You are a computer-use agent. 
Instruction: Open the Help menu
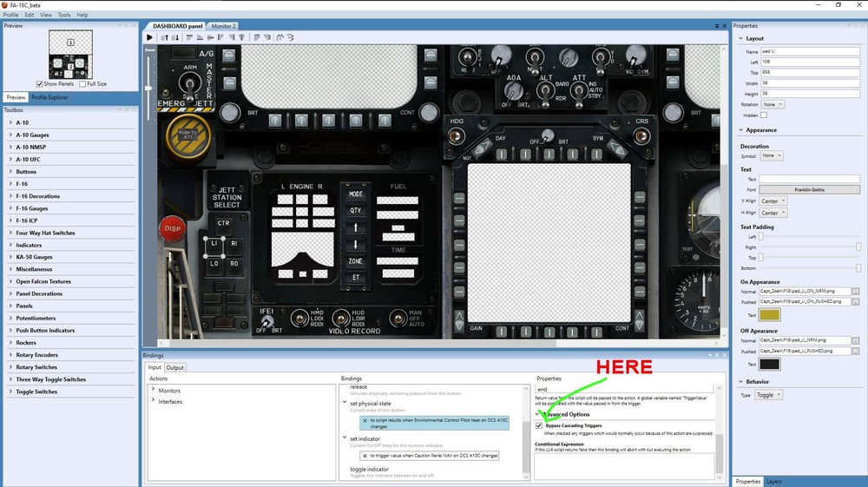[82, 15]
